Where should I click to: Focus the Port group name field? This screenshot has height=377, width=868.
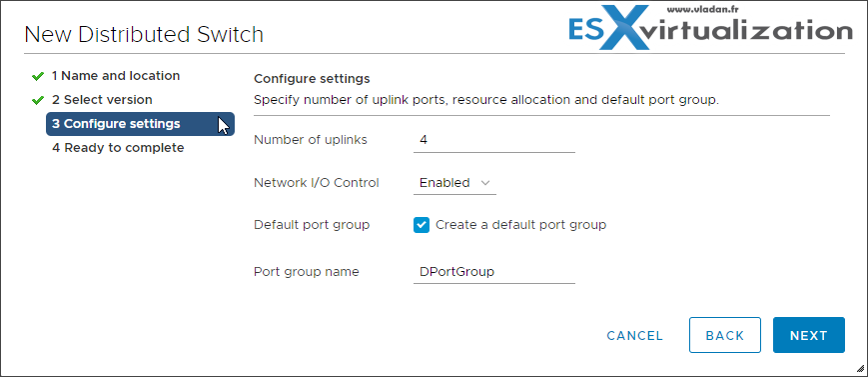[494, 272]
